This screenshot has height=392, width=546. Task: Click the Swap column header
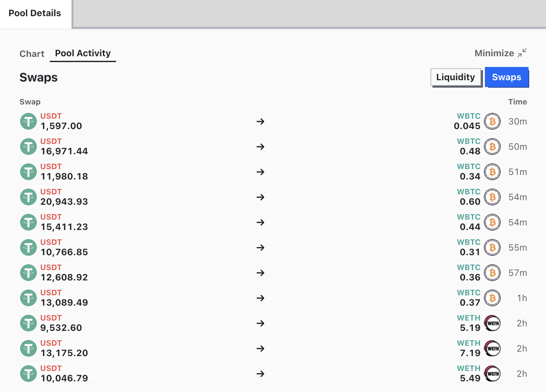tap(30, 102)
